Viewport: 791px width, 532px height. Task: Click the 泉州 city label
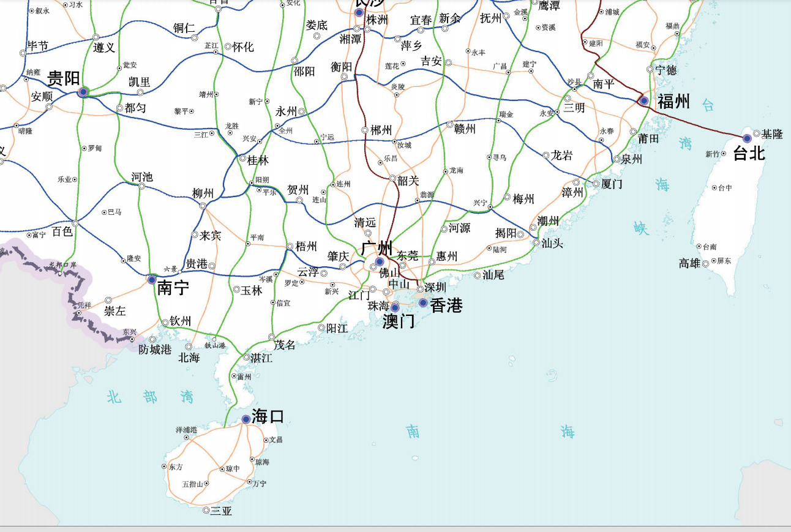[632, 159]
